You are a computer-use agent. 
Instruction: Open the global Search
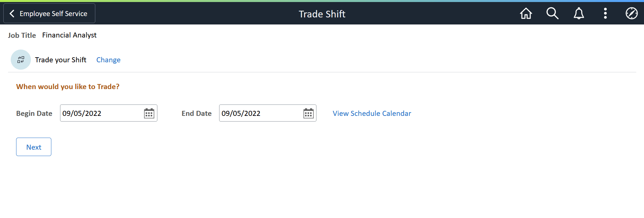(552, 13)
